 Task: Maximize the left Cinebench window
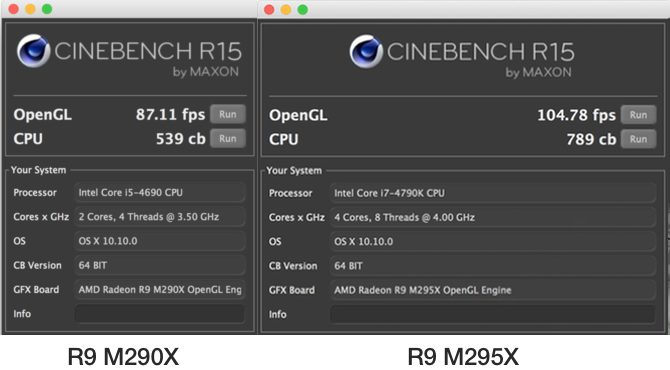(x=47, y=9)
